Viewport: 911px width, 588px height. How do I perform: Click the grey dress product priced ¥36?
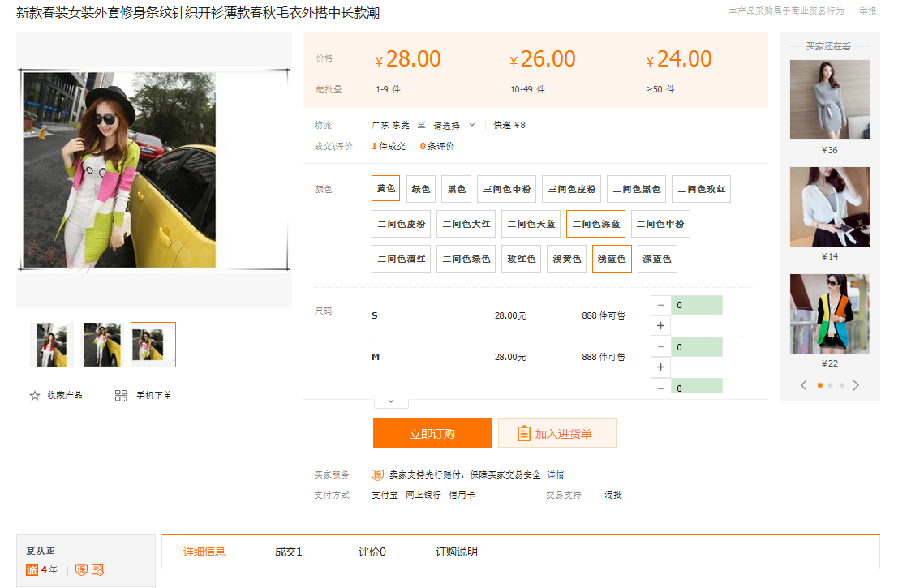coord(829,100)
